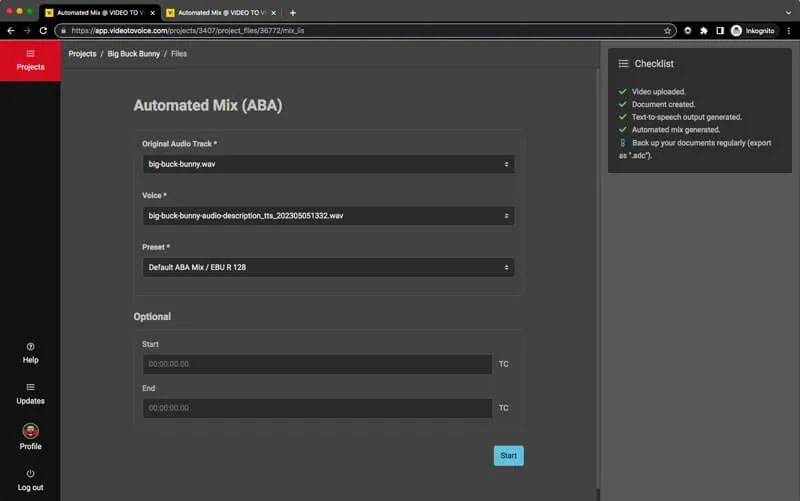The image size is (800, 501).
Task: Go to Projects breadcrumb link
Action: 82,53
